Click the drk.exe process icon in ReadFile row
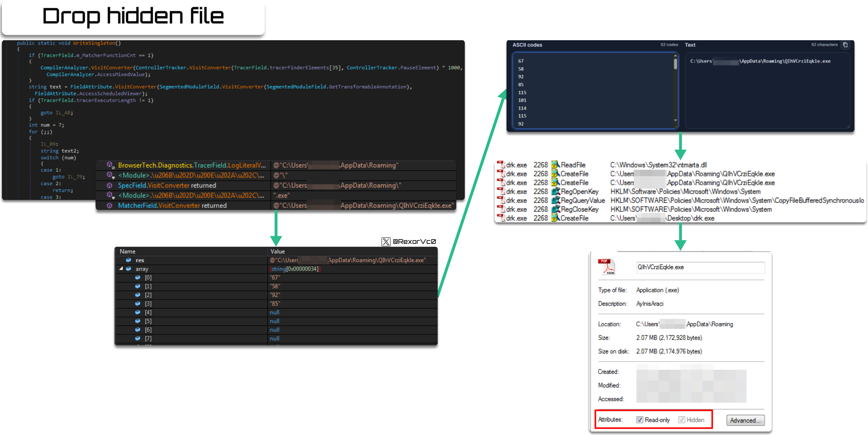 [x=501, y=165]
